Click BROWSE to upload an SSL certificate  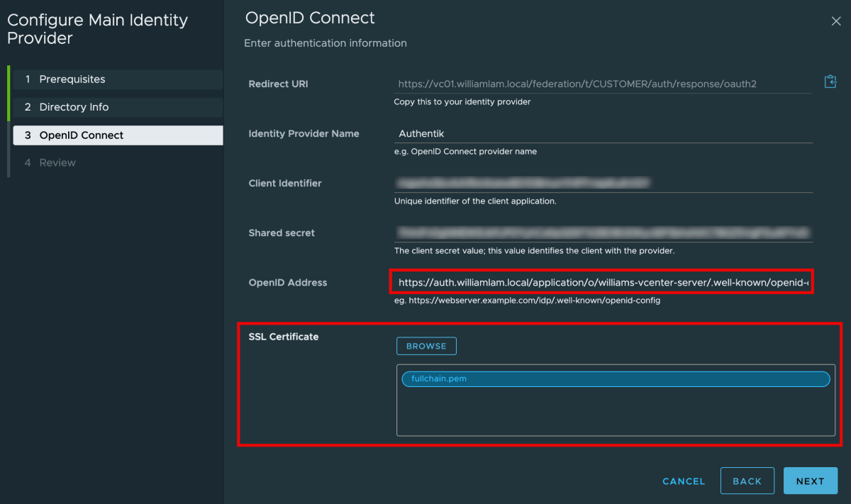(x=426, y=346)
